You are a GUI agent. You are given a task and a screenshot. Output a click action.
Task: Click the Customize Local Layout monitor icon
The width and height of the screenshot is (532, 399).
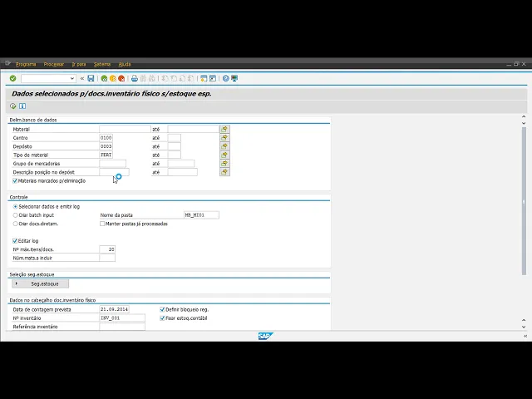click(234, 78)
